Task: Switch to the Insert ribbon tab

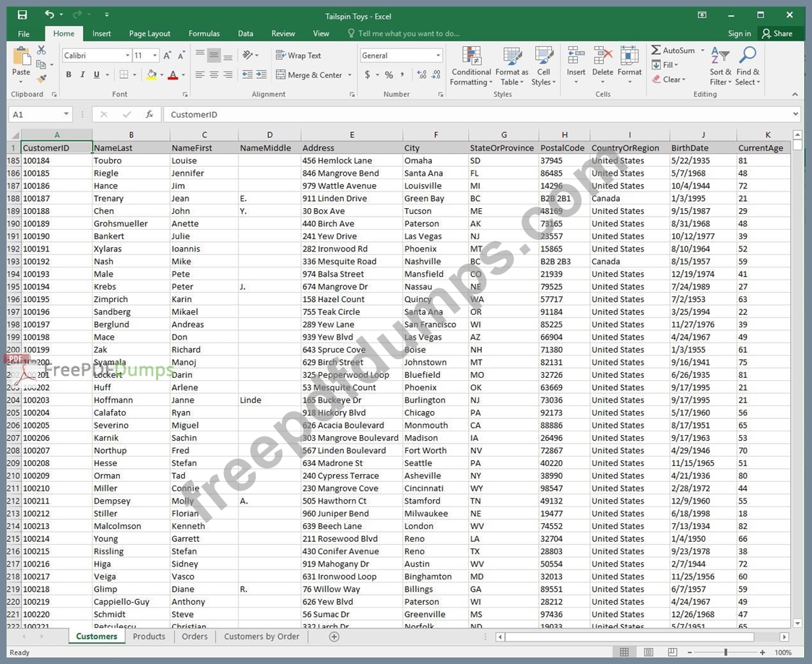Action: point(101,34)
